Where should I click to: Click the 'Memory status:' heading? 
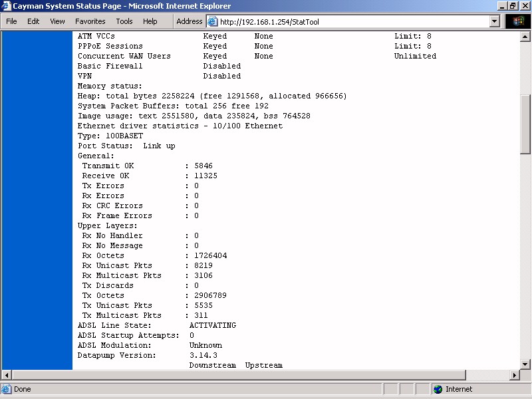110,86
